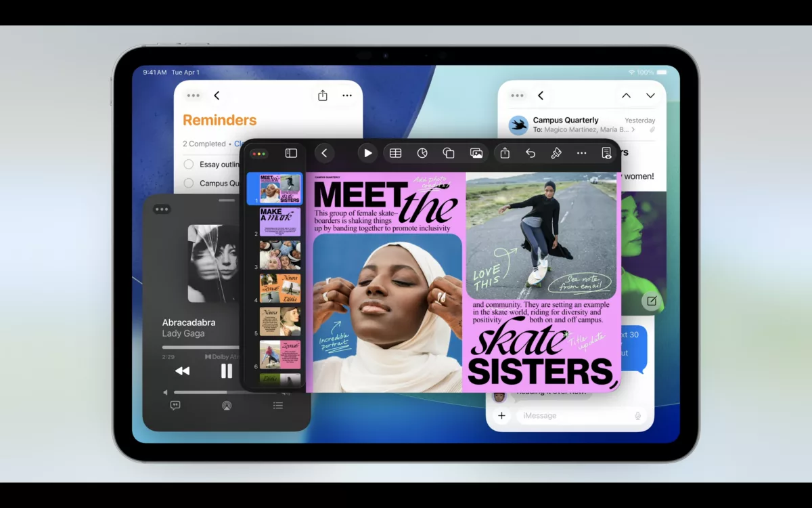Rewind the Abracadabra track
This screenshot has width=812, height=508.
click(x=183, y=371)
